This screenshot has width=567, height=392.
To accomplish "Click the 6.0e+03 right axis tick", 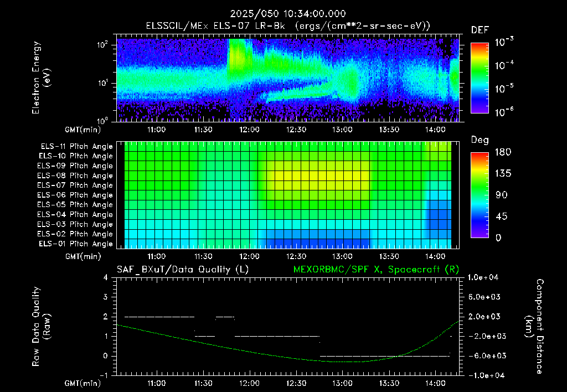I will tap(484, 297).
